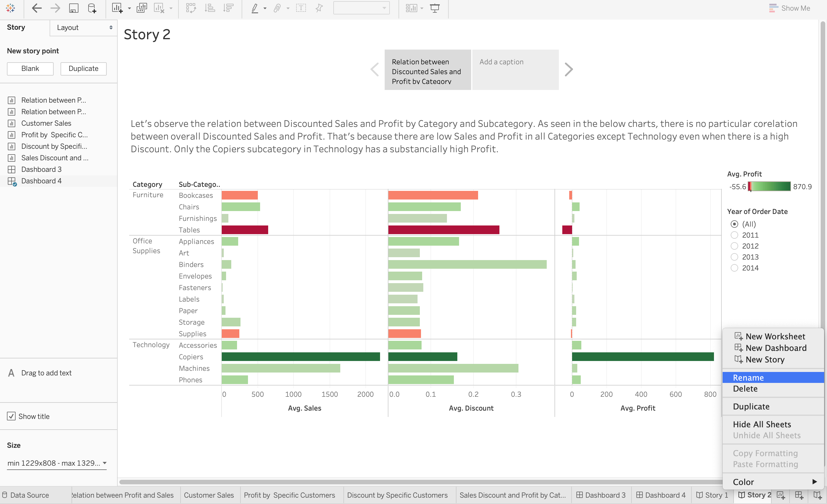Uncheck the Show title checkbox
827x504 pixels.
coord(11,416)
